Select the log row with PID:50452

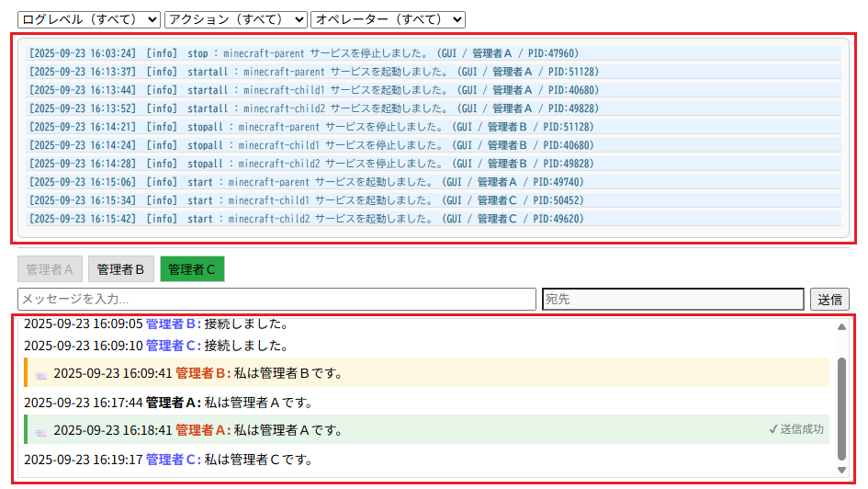coord(434,199)
